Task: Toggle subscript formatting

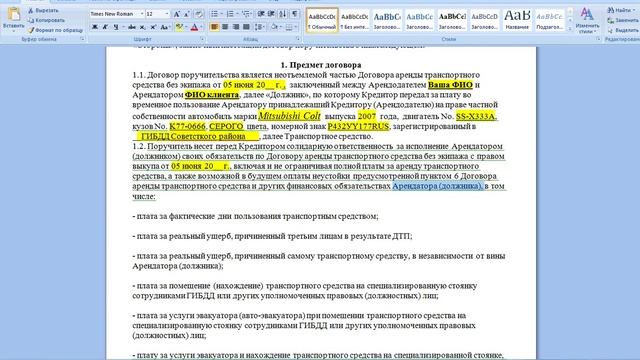Action: coord(142,27)
